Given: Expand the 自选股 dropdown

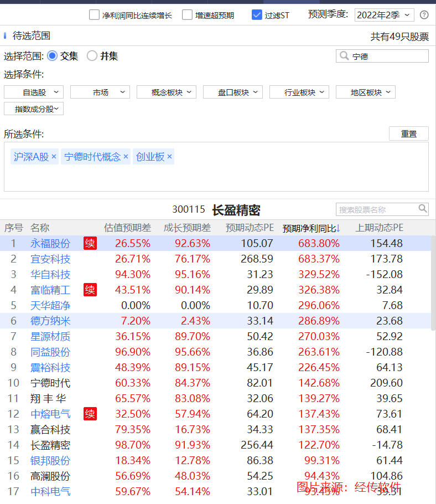Looking at the screenshot, I should point(34,92).
